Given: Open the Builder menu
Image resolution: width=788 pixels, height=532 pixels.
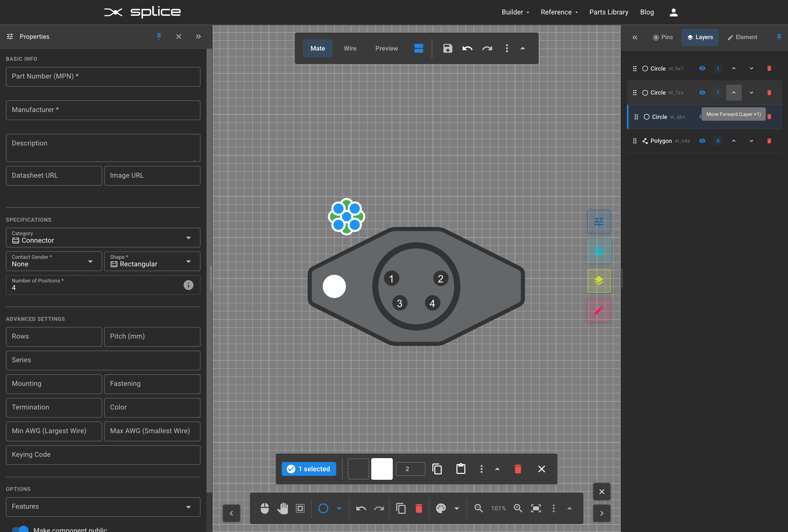Looking at the screenshot, I should [x=515, y=12].
